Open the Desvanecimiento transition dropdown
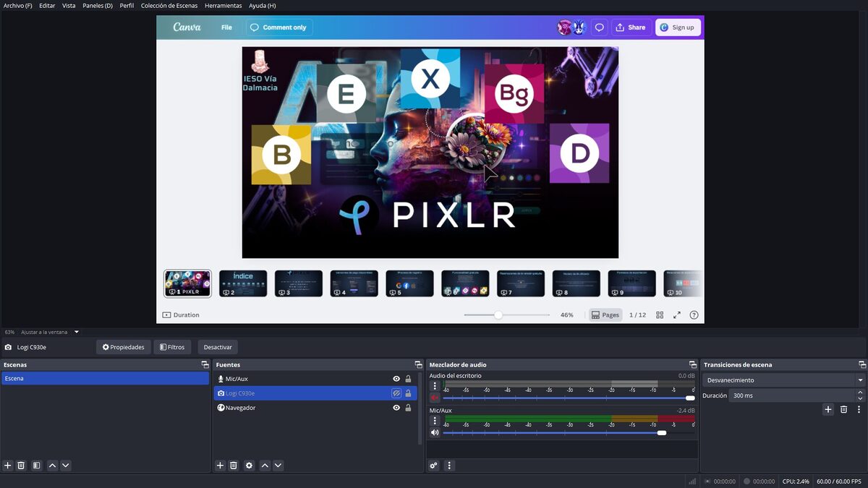The height and width of the screenshot is (488, 868). click(784, 380)
